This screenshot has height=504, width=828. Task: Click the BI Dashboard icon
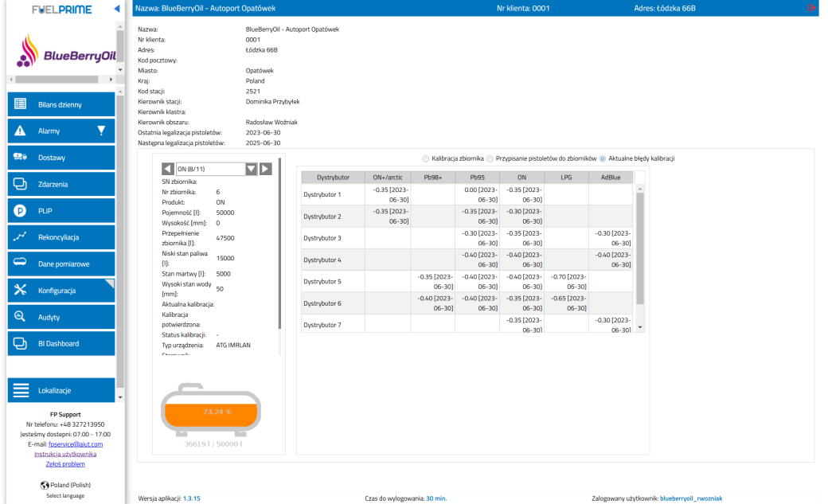pos(20,343)
